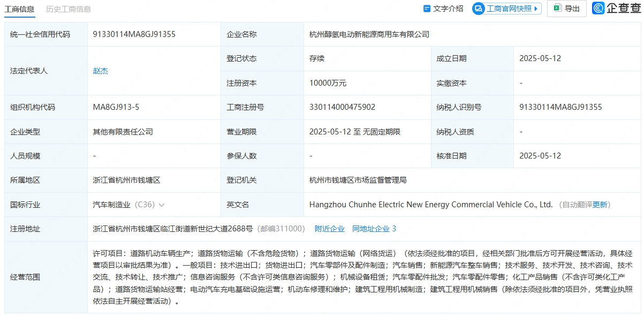Click the 参保人数 label cell

point(262,156)
